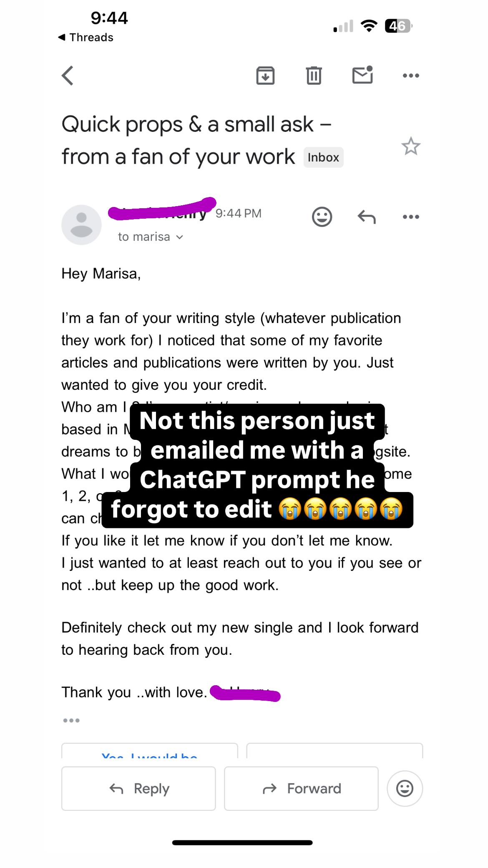Add emoji reaction next to the 9:44 PM timestamp
488x868 pixels.
tap(322, 217)
